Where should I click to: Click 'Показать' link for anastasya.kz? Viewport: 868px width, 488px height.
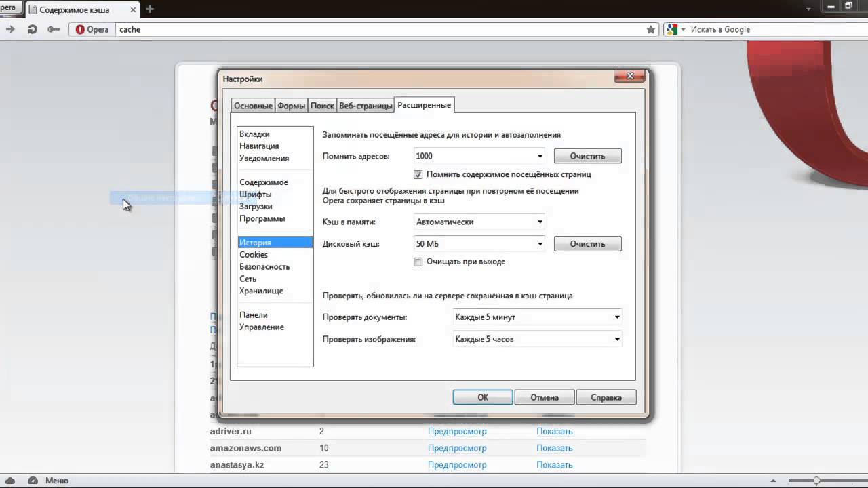tap(555, 465)
